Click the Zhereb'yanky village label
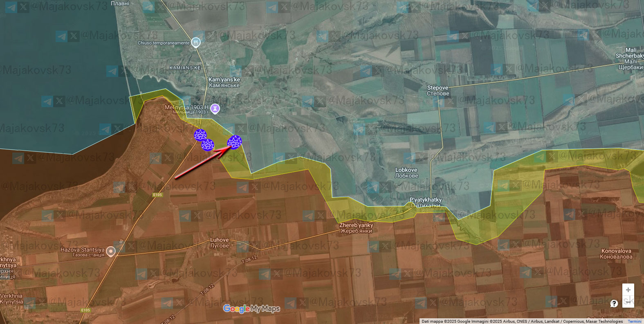 tap(356, 228)
